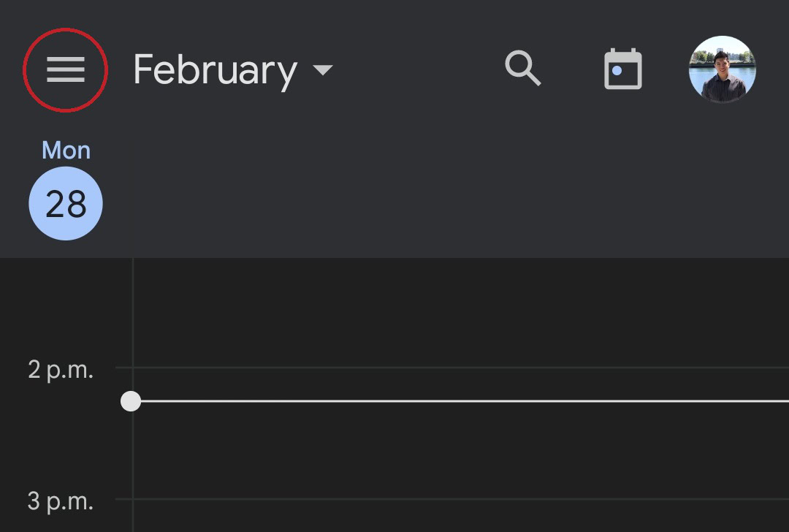
Task: Click the current time indicator dot
Action: 131,401
